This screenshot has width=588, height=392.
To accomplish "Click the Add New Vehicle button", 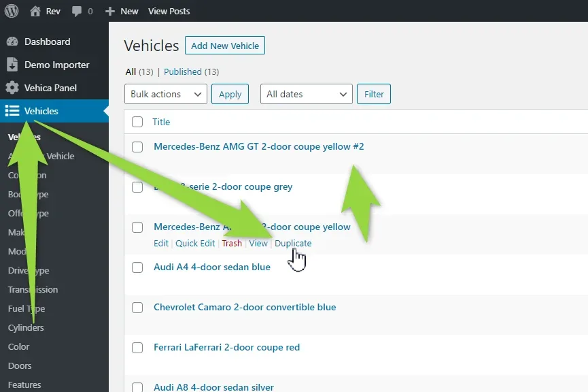I will 225,46.
